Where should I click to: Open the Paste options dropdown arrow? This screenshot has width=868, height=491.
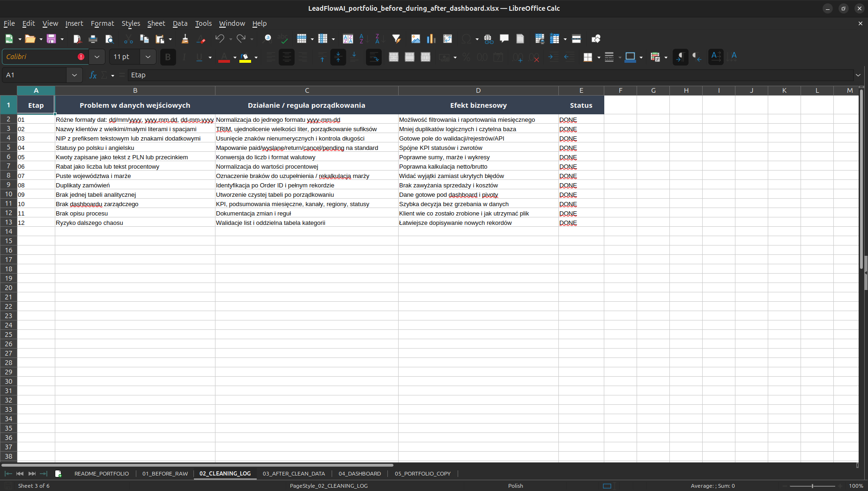(170, 39)
